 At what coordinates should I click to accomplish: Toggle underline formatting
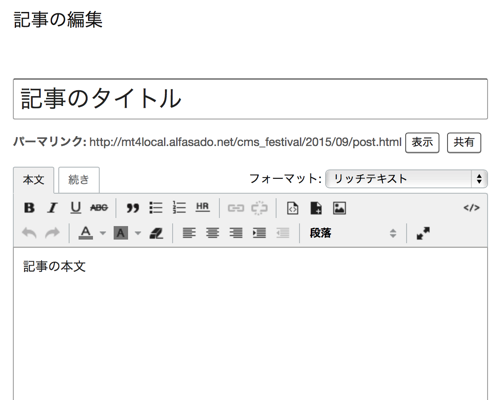coord(76,208)
